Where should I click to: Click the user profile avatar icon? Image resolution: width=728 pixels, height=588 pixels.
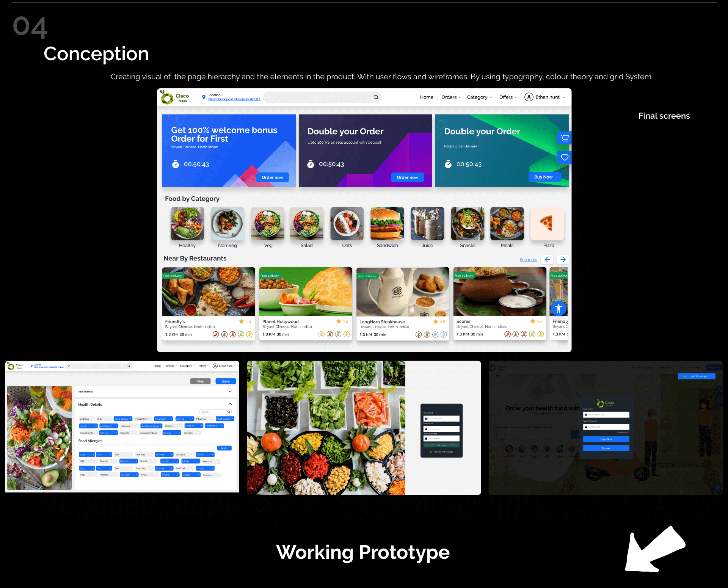[527, 97]
